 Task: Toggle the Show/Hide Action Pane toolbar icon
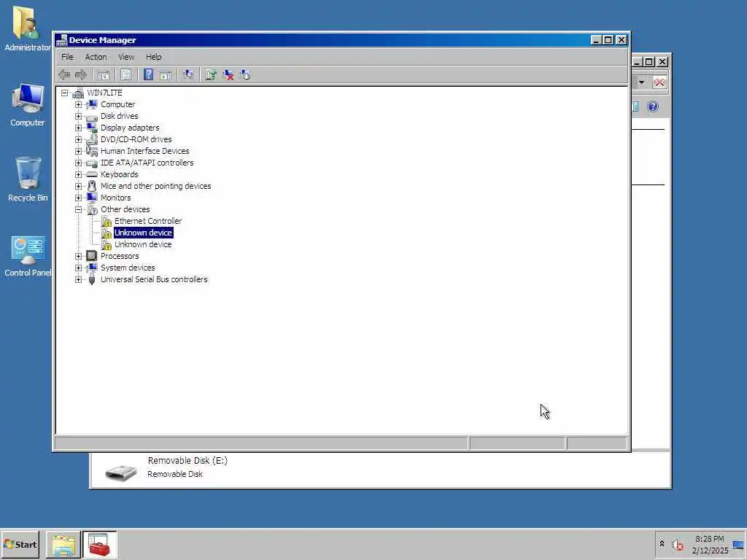pyautogui.click(x=166, y=75)
